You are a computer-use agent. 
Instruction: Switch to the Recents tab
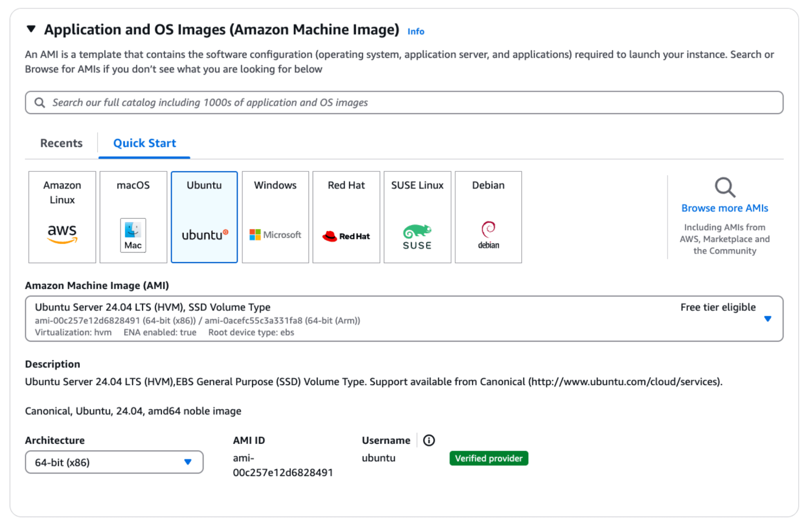[x=61, y=143]
